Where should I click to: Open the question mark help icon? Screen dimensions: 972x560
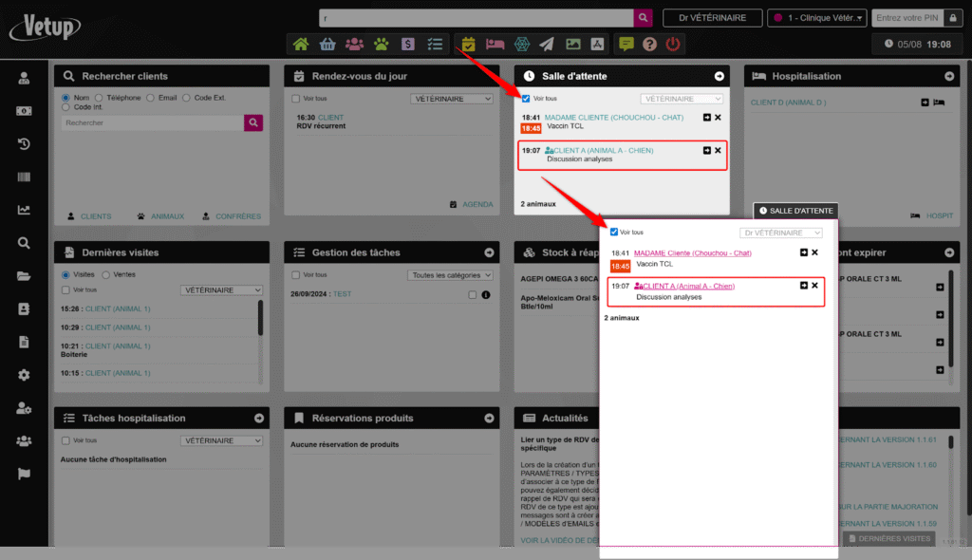[650, 44]
